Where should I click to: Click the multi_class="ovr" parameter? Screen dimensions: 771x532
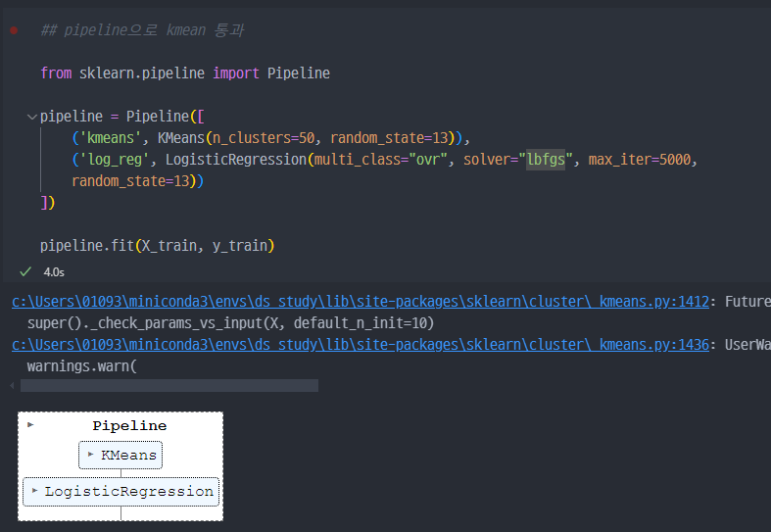coord(380,160)
